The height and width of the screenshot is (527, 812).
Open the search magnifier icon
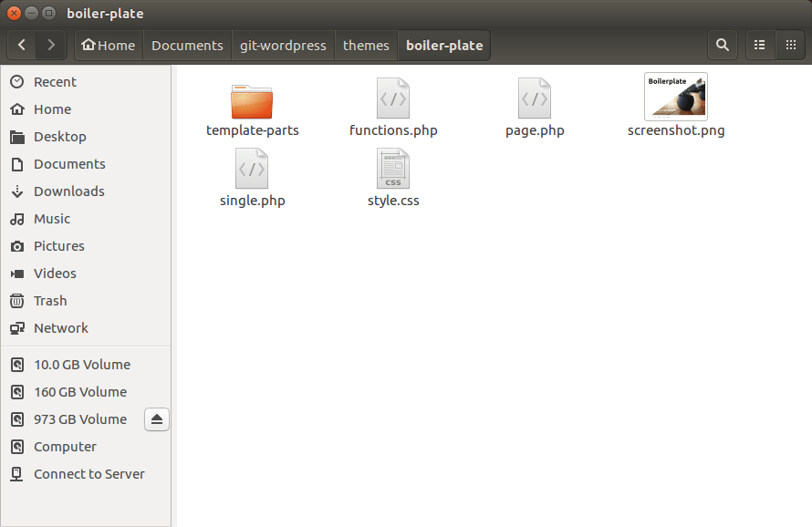[x=723, y=45]
